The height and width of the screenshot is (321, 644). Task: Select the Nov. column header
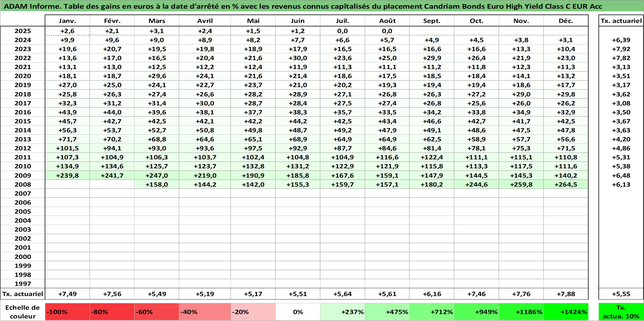(521, 21)
